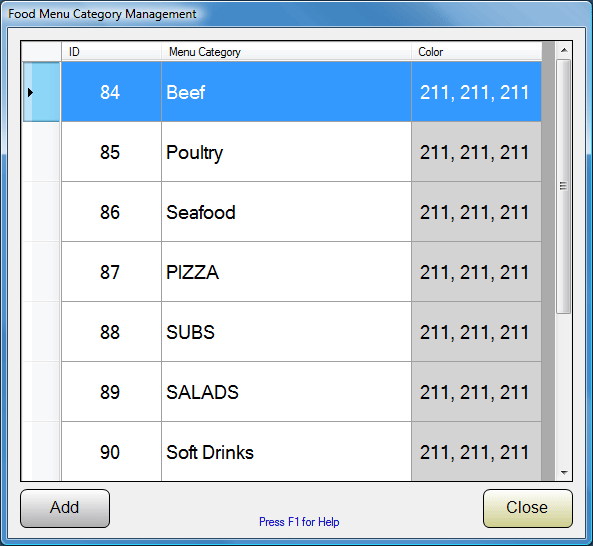Click the scrollbar down arrow
The width and height of the screenshot is (593, 546).
point(564,473)
